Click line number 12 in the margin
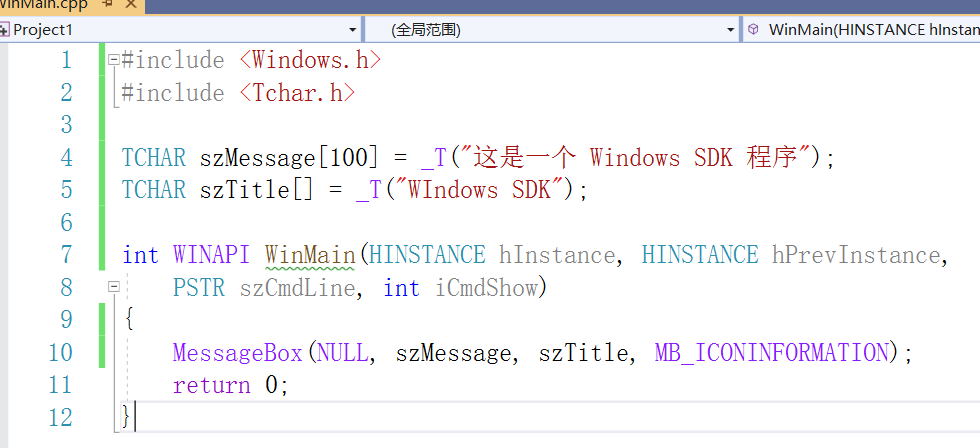 click(61, 417)
